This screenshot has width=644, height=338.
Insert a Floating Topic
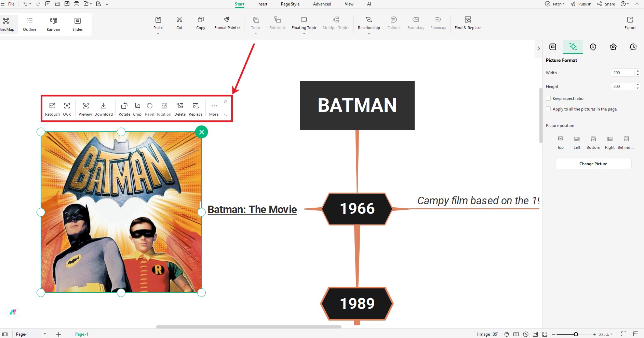point(304,23)
